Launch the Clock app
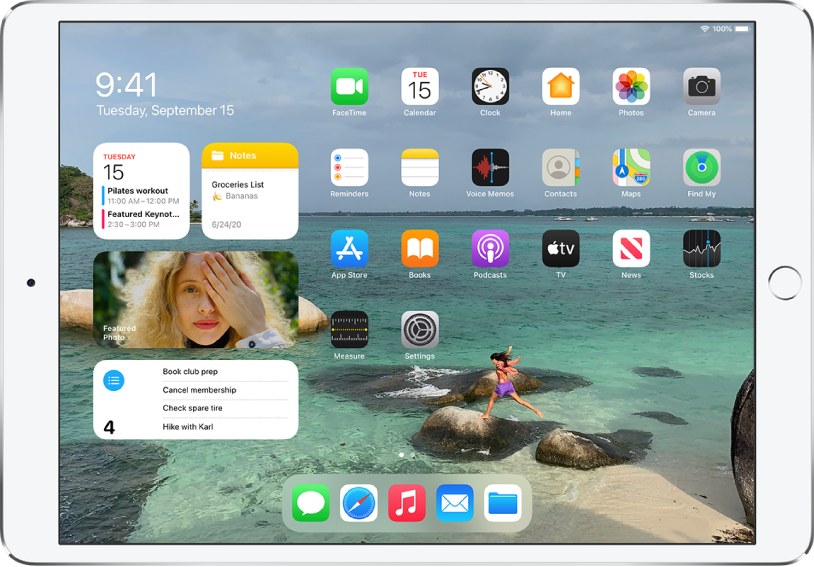The image size is (814, 567). pyautogui.click(x=490, y=86)
